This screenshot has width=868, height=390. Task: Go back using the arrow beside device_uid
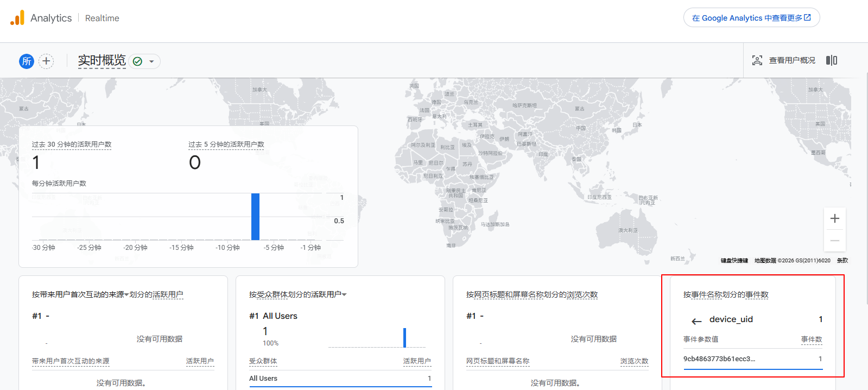click(x=696, y=322)
